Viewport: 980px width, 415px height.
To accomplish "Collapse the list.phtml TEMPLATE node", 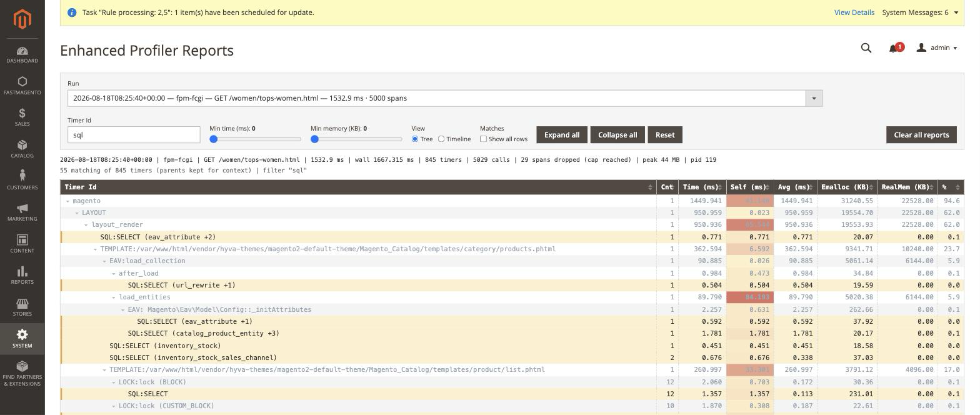I will coord(104,370).
